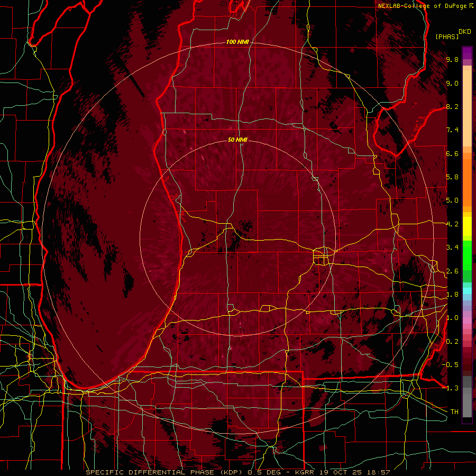Click the 0.2 value on the color scale

coord(452,342)
